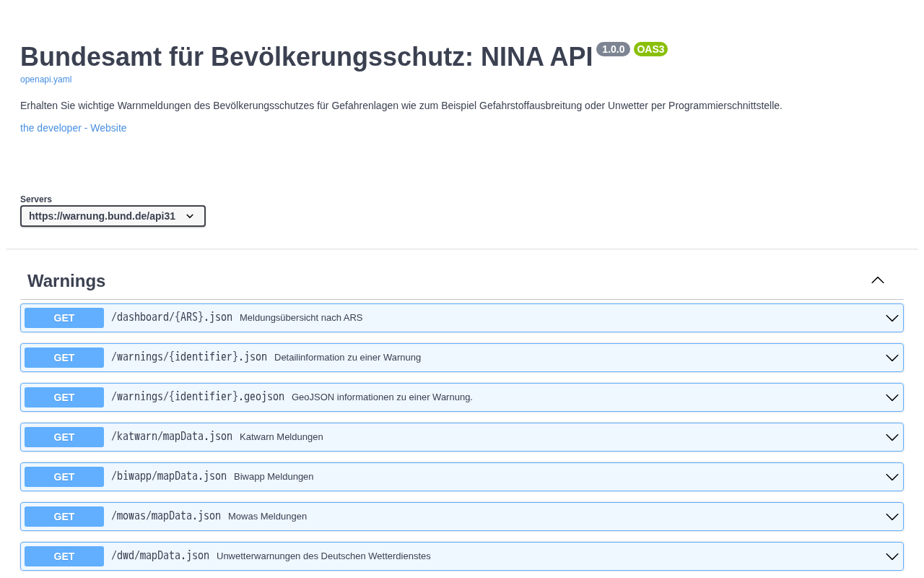Click the /dwd/mapData.json endpoint path

(x=160, y=556)
